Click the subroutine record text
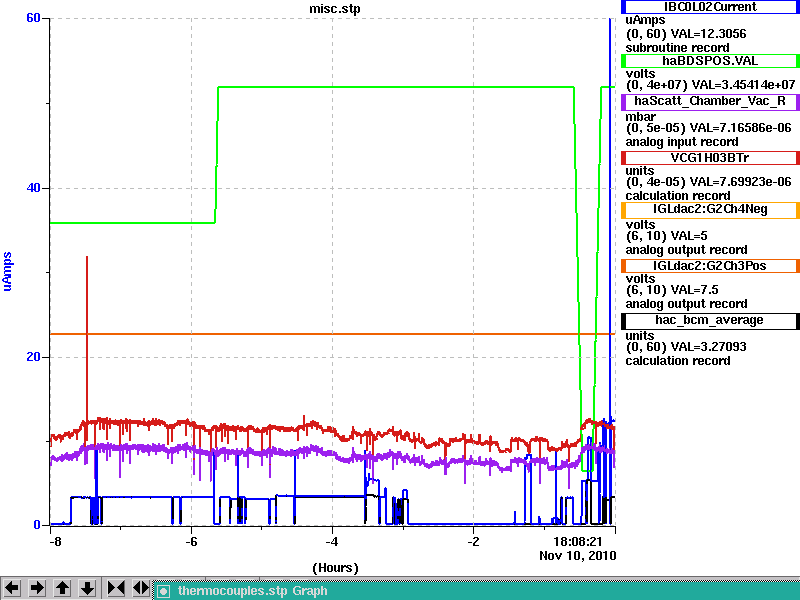The height and width of the screenshot is (600, 800). point(678,48)
